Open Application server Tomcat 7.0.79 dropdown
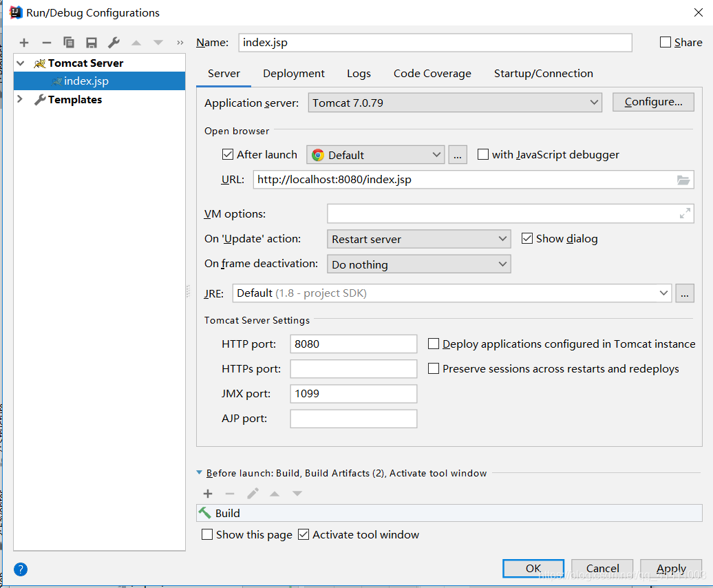This screenshot has height=588, width=713. tap(455, 103)
